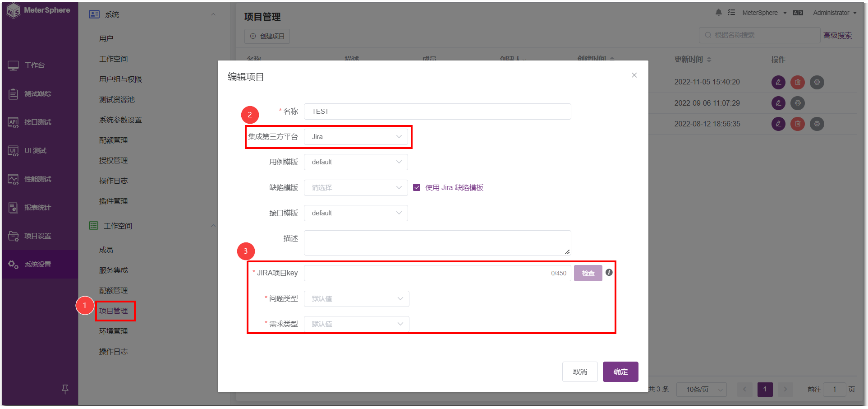Viewport: 868px width, 409px height.
Task: Click the 创建项目 button
Action: 267,36
